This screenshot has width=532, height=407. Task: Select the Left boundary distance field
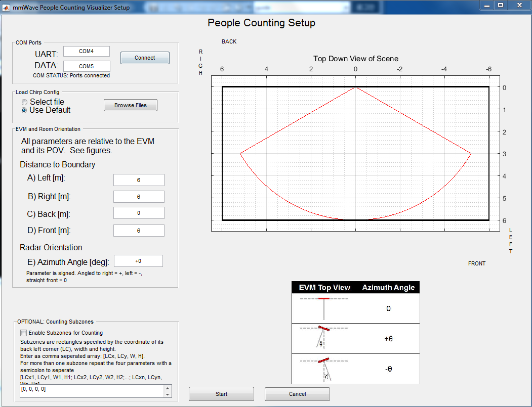tap(139, 180)
